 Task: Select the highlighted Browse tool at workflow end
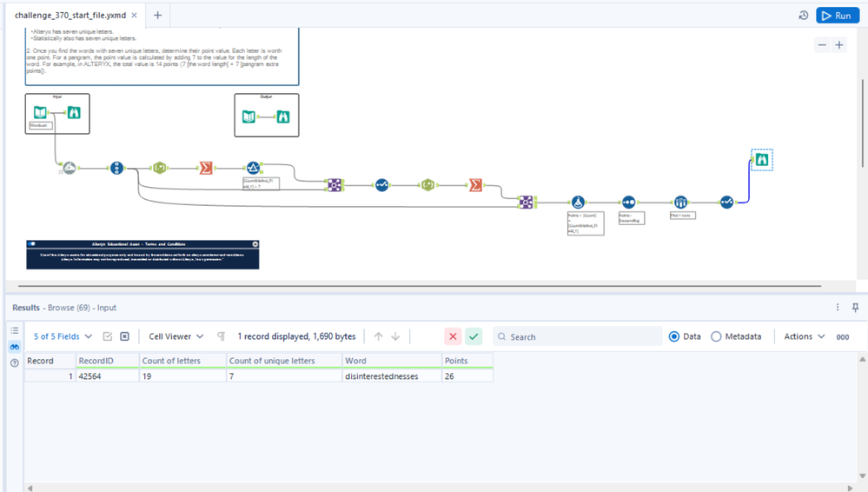(x=762, y=160)
